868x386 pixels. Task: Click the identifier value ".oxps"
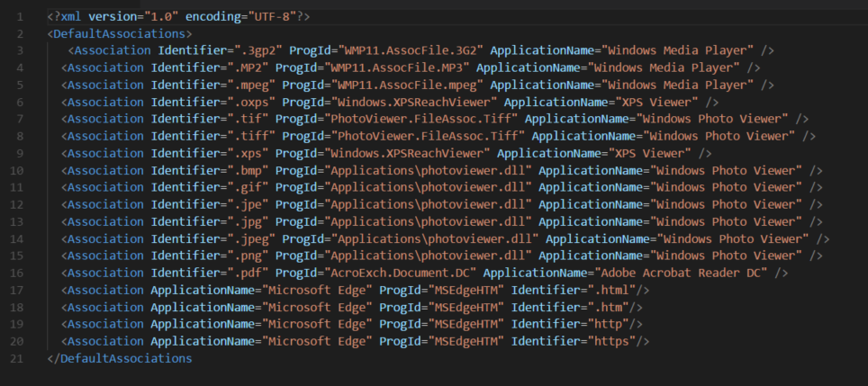tap(251, 103)
